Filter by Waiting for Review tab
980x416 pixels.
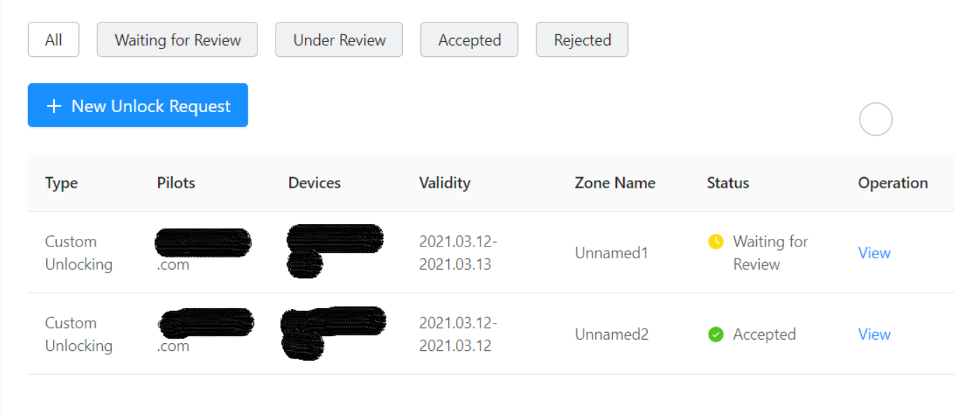(x=177, y=40)
